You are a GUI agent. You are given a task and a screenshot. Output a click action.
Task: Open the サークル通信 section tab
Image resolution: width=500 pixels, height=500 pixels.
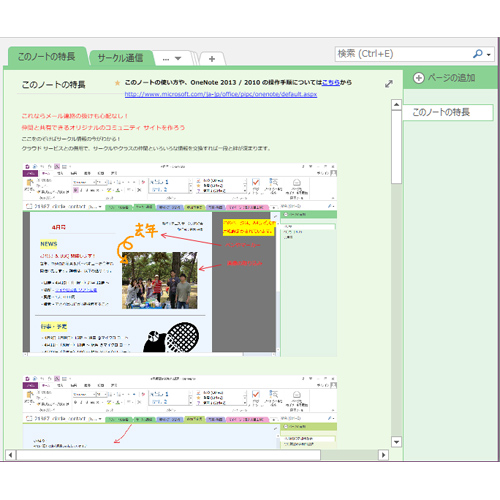point(120,58)
